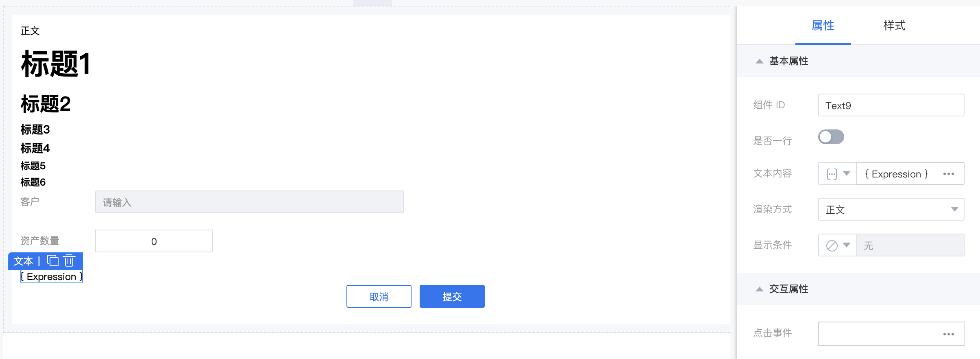The image size is (980, 359).
Task: Click the 客户 input field
Action: [x=249, y=202]
